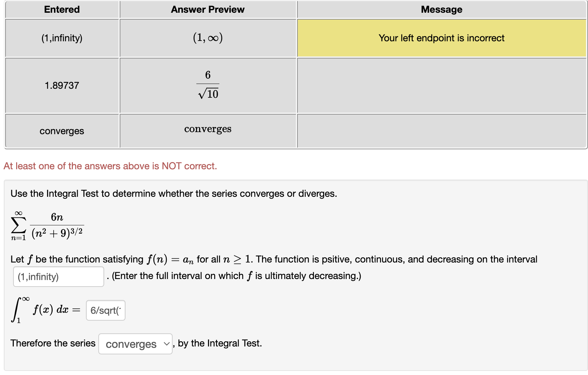Click the converges entry in the table
The height and width of the screenshot is (375, 588).
click(x=62, y=131)
